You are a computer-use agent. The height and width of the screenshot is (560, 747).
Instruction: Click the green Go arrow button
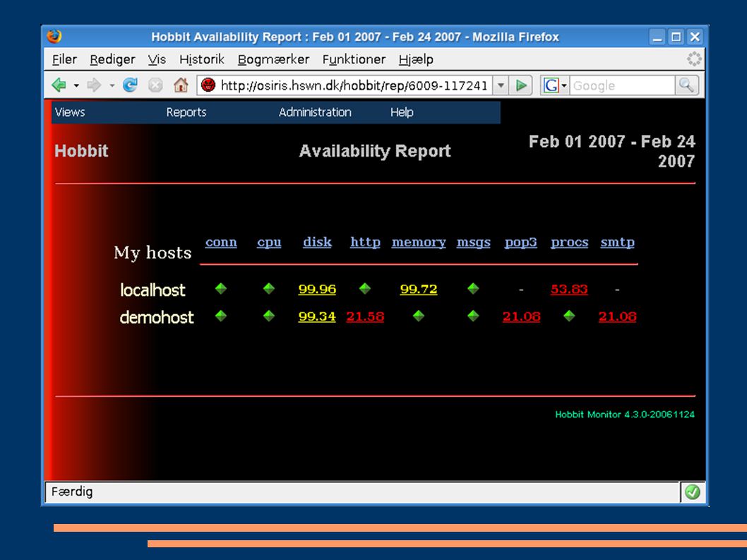click(520, 85)
